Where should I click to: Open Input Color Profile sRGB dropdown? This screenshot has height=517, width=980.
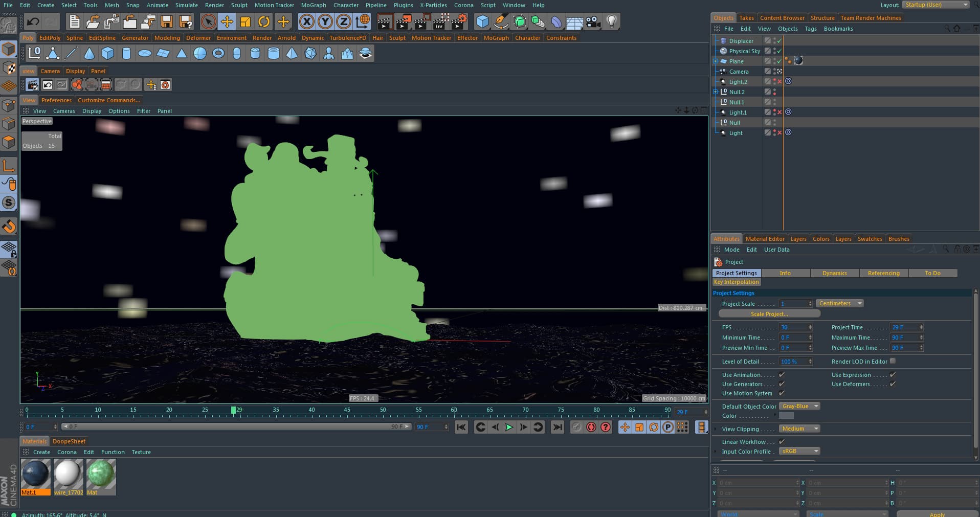pos(799,451)
